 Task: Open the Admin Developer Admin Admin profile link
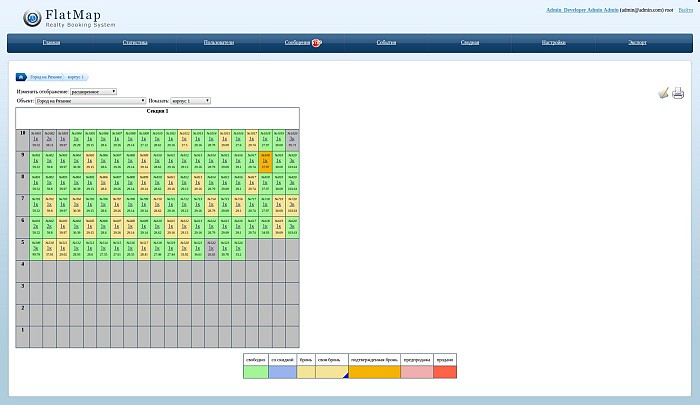click(x=582, y=9)
